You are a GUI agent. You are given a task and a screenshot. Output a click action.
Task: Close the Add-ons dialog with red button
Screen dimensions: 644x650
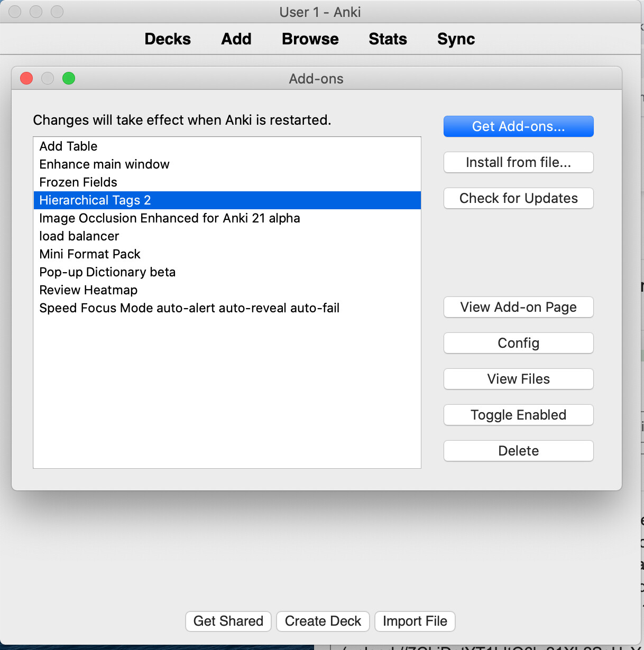click(26, 78)
